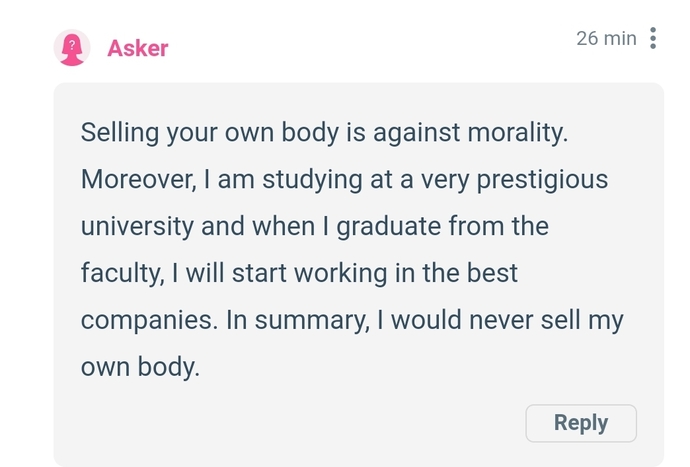The height and width of the screenshot is (467, 690).
Task: Click the word 'prestigious' in the comment
Action: [542, 180]
